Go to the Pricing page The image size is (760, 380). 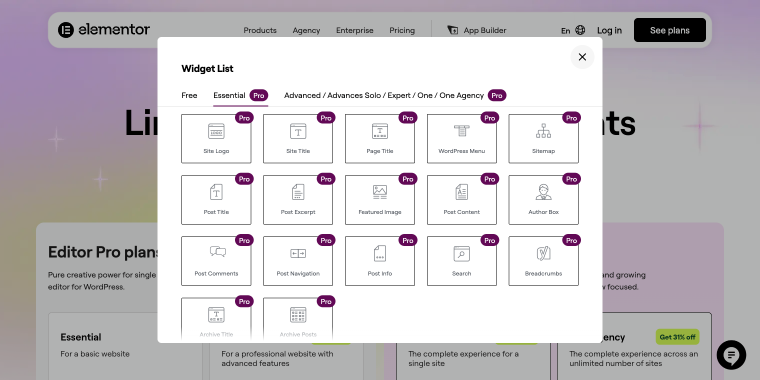tap(402, 30)
